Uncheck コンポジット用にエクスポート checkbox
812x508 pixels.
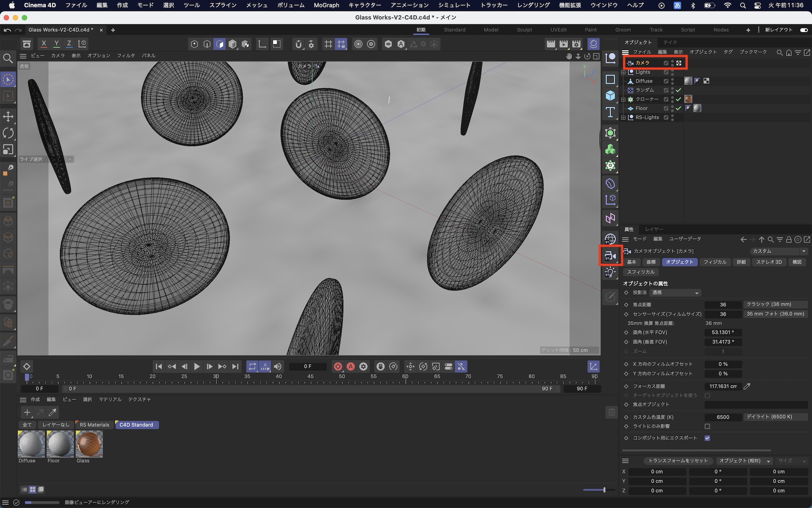[x=707, y=438]
